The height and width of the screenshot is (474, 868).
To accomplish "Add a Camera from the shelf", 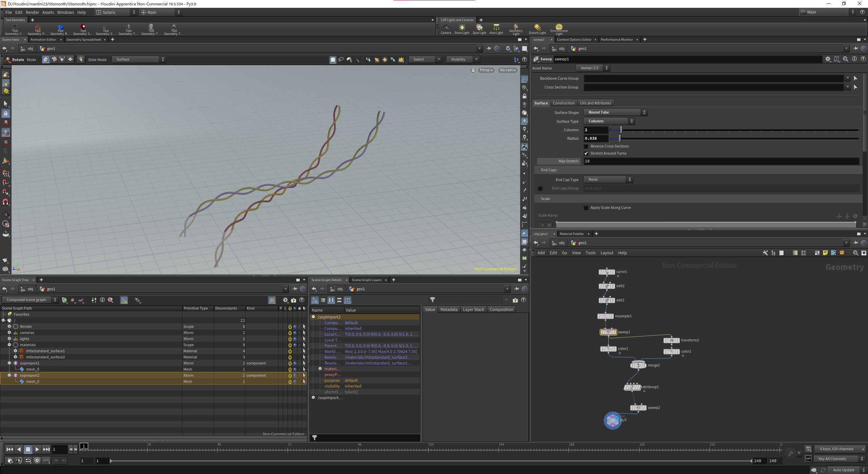I will point(446,29).
